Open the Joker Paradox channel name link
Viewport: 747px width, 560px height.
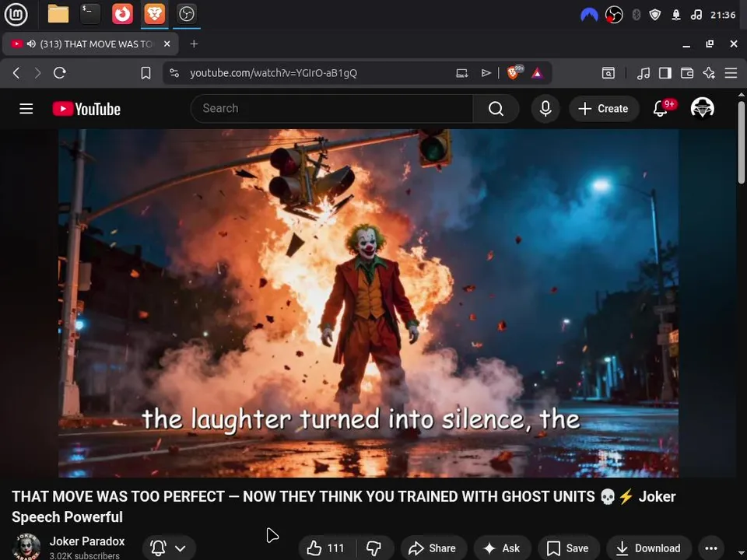click(87, 541)
